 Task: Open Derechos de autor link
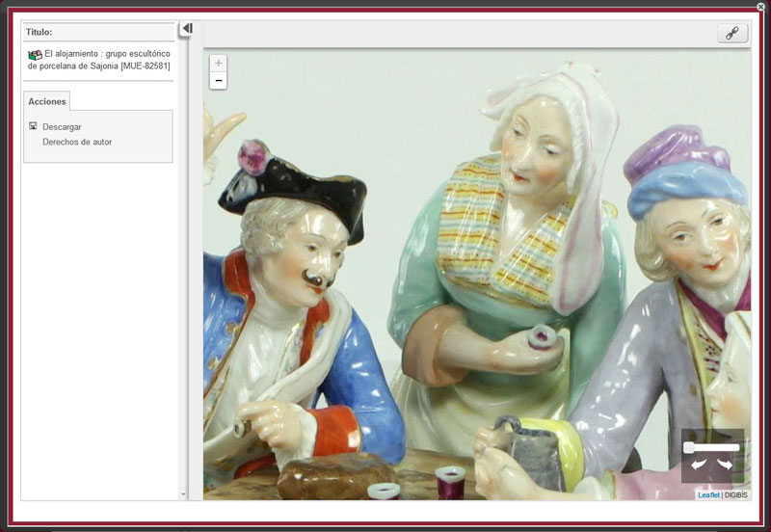(77, 142)
